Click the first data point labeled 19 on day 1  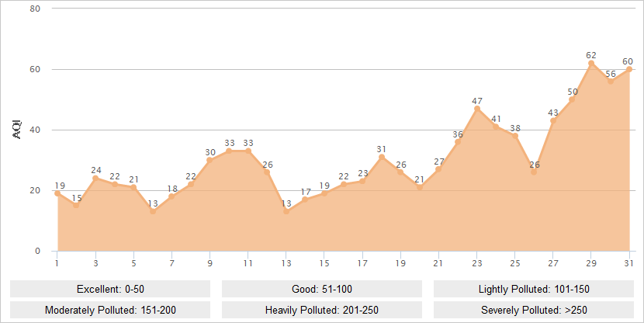click(57, 193)
